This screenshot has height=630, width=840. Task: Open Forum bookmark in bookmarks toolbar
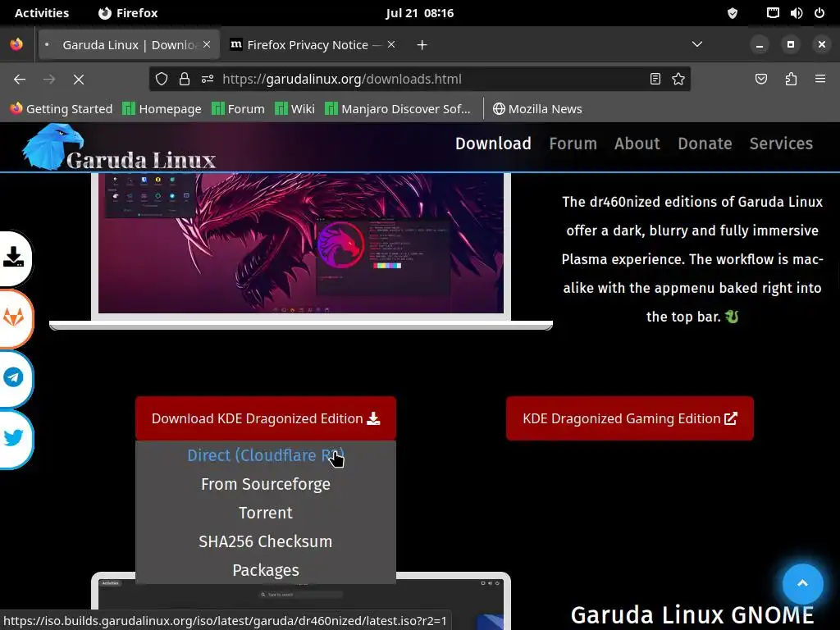239,109
